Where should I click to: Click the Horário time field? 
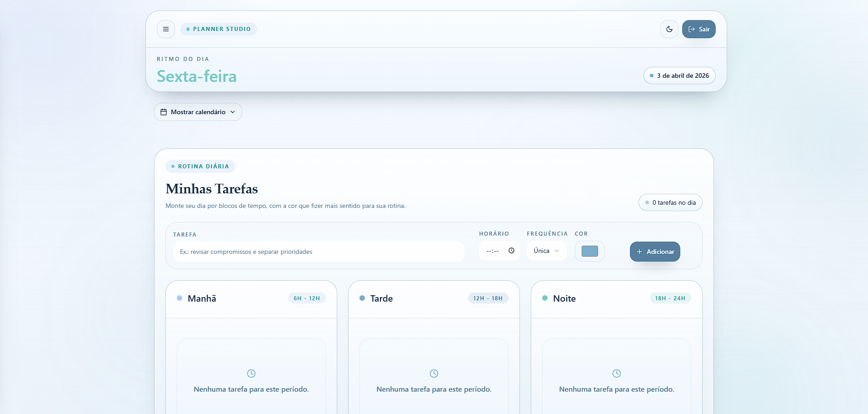tap(499, 251)
